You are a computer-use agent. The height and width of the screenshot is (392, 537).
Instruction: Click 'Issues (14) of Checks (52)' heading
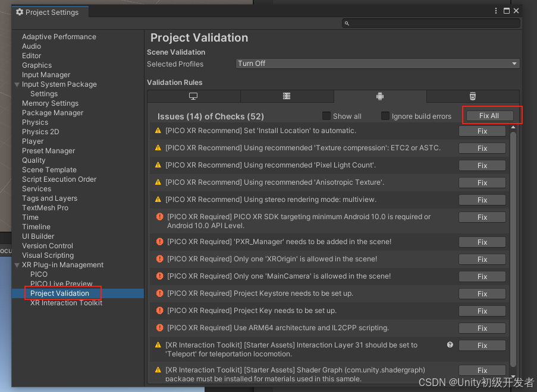click(211, 116)
